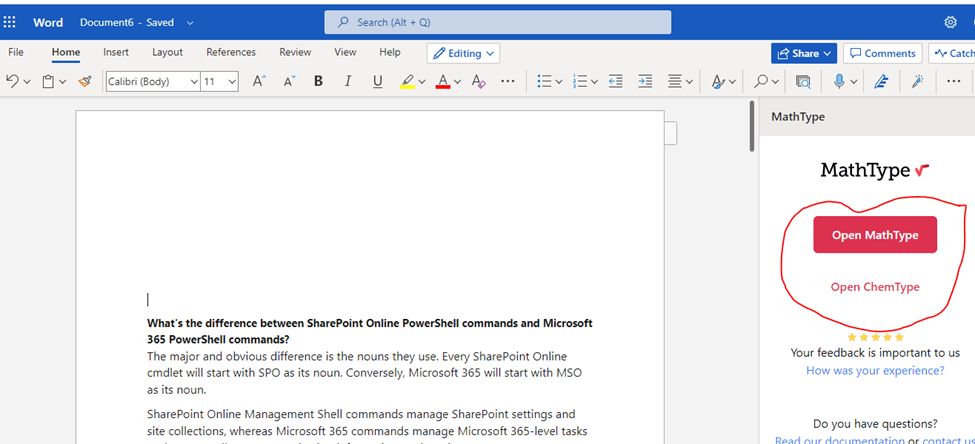Click the Paste clipboard icon
This screenshot has width=975, height=444.
[x=48, y=81]
